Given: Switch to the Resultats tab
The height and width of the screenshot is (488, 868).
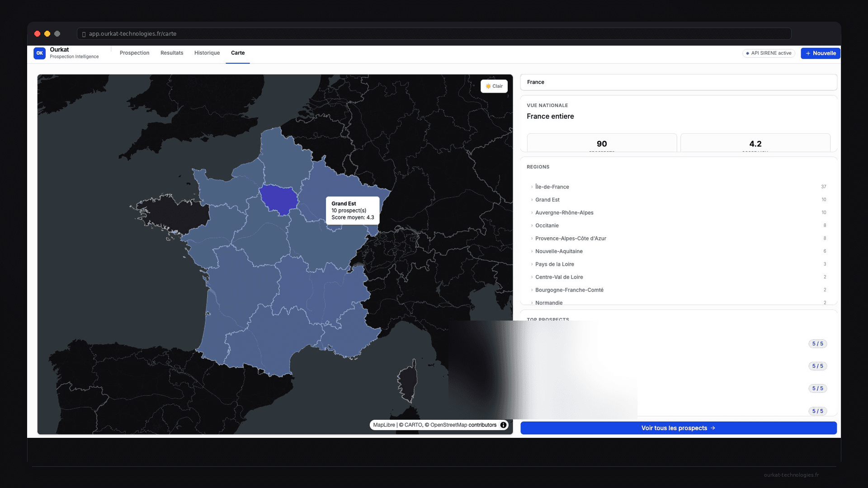Looking at the screenshot, I should 172,53.
